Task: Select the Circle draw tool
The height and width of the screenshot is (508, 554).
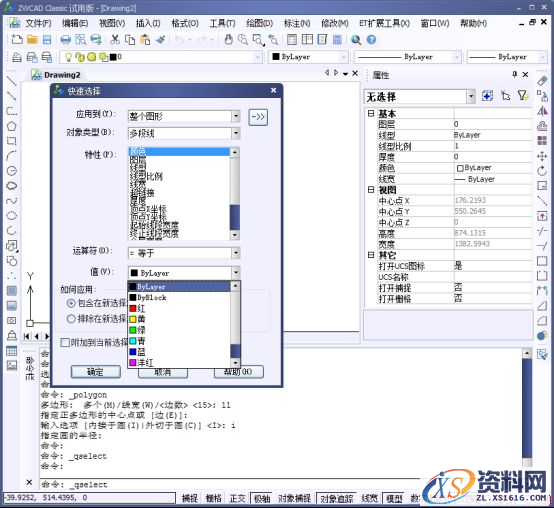Action: [12, 171]
